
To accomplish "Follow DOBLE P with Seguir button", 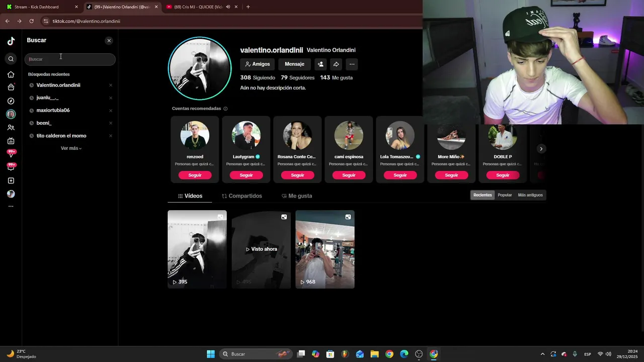I will tap(503, 175).
